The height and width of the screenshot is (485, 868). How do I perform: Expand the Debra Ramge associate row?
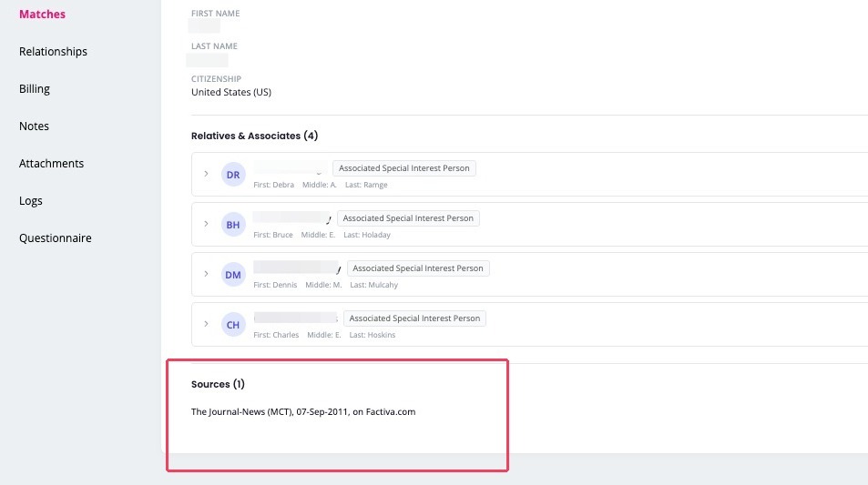point(206,174)
